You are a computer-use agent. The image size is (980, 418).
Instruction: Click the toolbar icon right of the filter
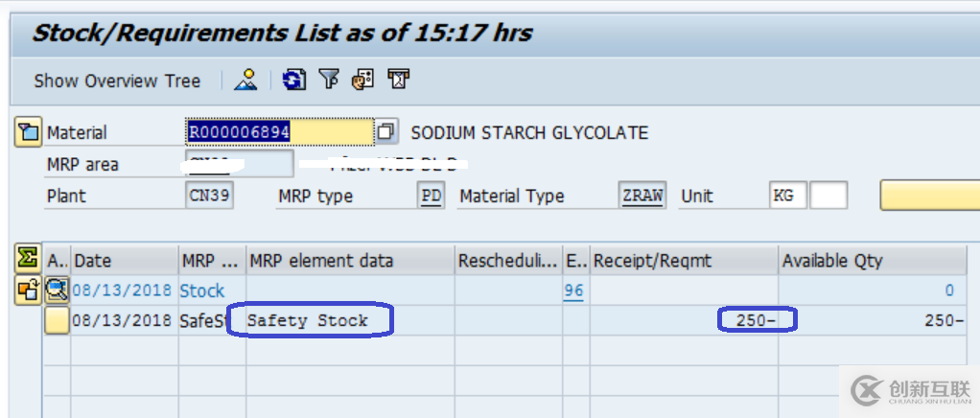[363, 80]
